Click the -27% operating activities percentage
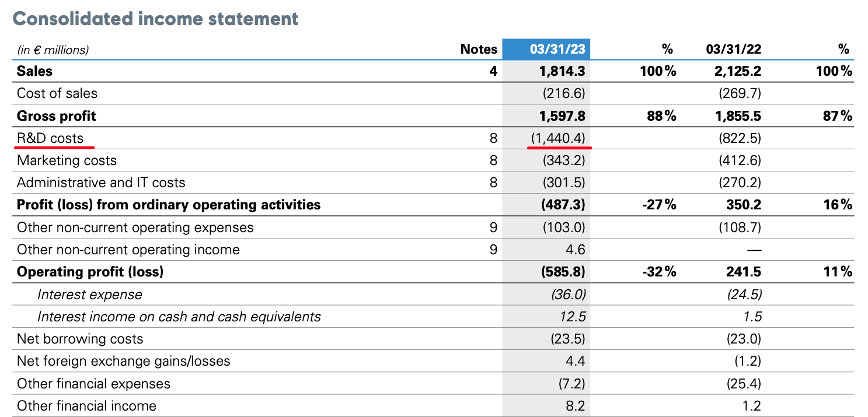Viewport: 868px width, 417px height. coord(660,205)
